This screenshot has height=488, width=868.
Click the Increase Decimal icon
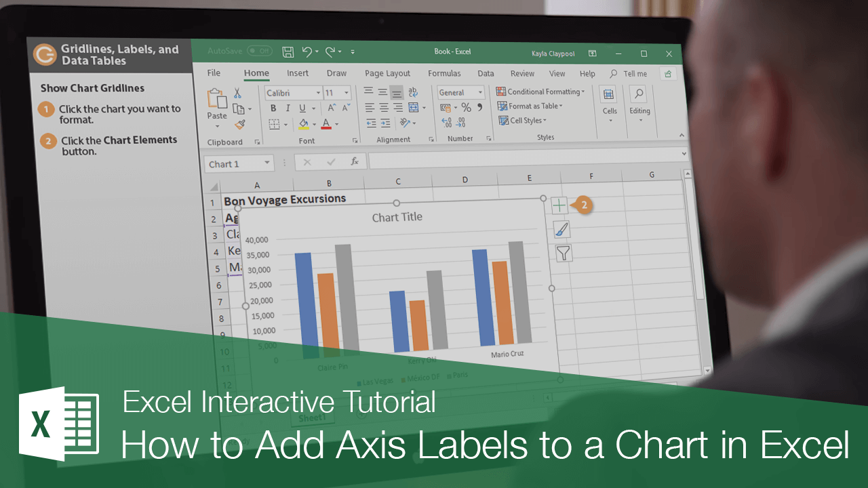pyautogui.click(x=446, y=123)
